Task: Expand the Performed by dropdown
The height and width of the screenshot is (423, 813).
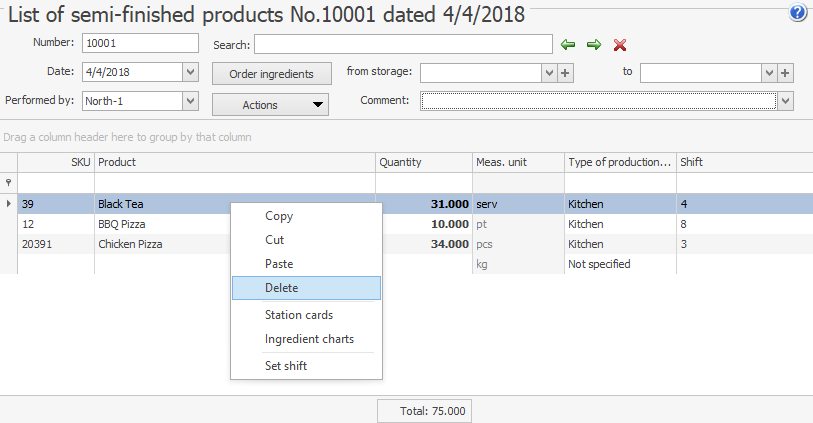Action: coord(190,101)
